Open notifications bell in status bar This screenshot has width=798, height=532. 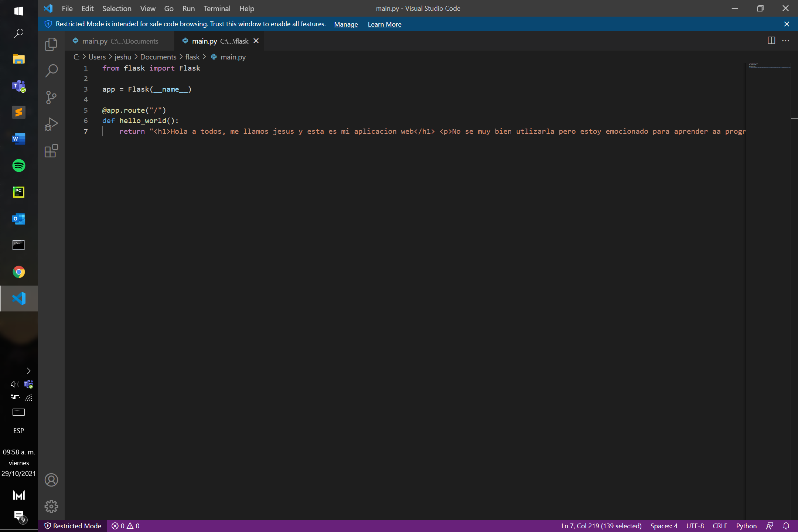pyautogui.click(x=786, y=526)
